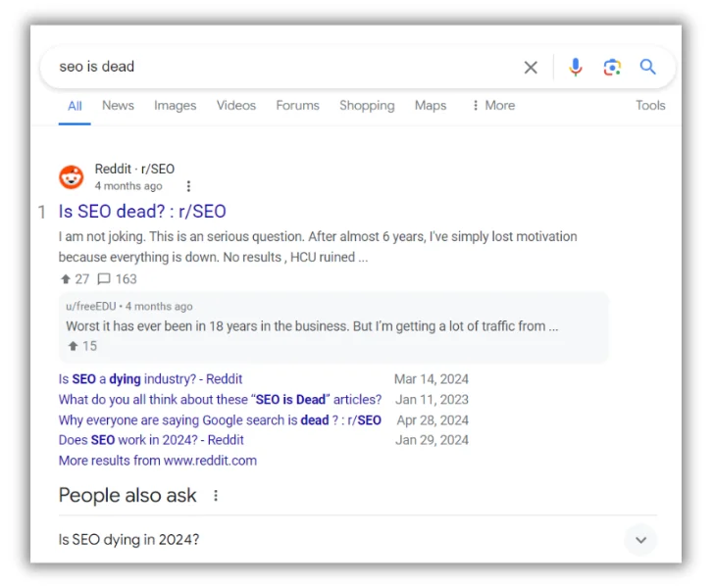The height and width of the screenshot is (588, 714).
Task: Open 'What do you all think about these SEO is Dead articles?' link
Action: [x=220, y=400]
